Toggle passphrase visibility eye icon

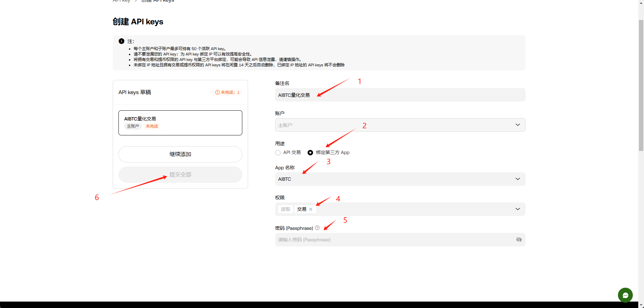click(519, 240)
